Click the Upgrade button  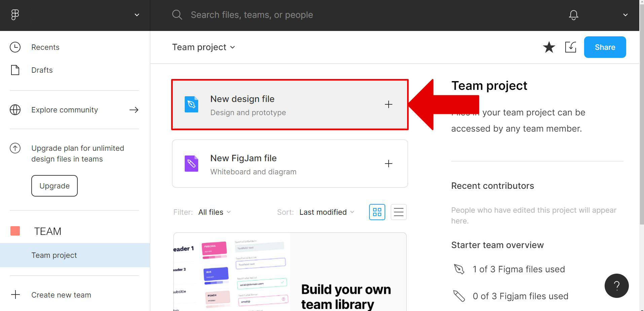point(55,186)
